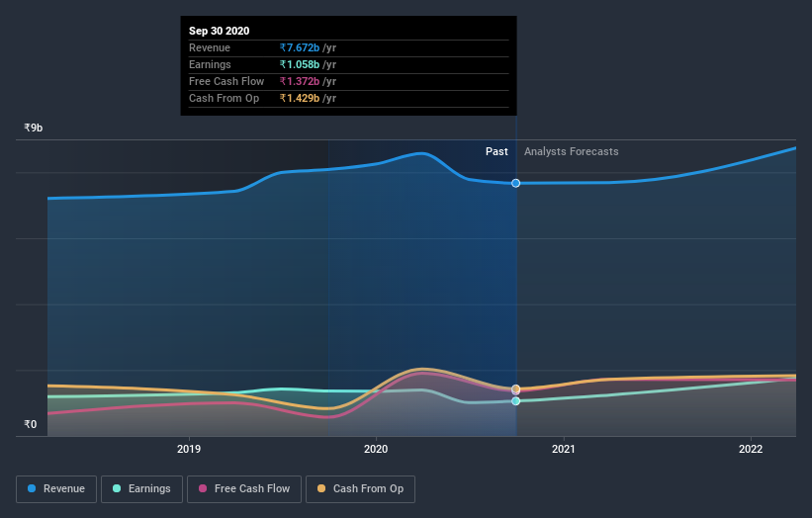Click the Earnings data point marker on chart
This screenshot has height=518, width=812.
[516, 401]
